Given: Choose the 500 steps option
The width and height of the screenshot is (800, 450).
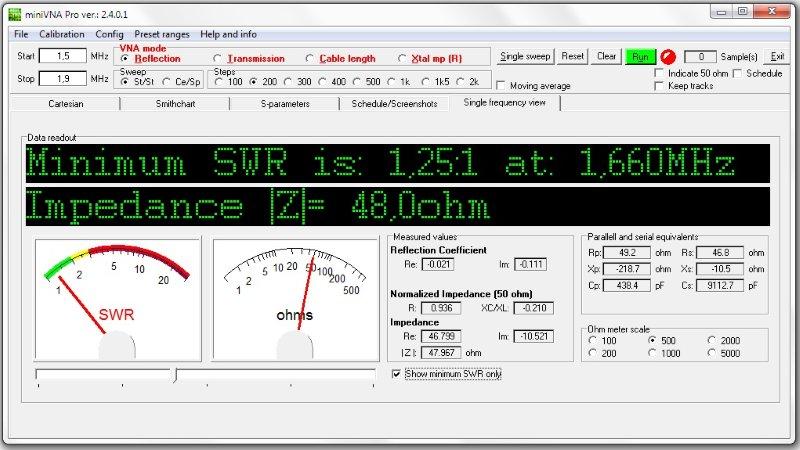Looking at the screenshot, I should pos(358,82).
